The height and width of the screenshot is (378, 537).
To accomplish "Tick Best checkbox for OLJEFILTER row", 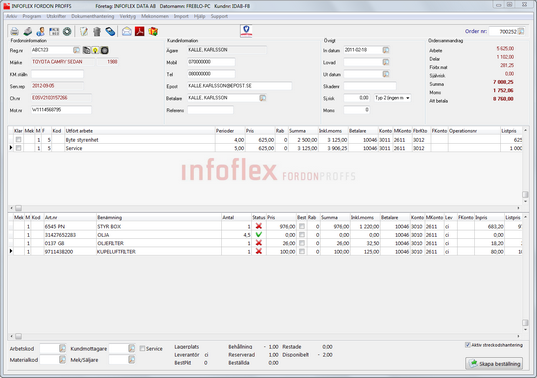I will coord(302,243).
